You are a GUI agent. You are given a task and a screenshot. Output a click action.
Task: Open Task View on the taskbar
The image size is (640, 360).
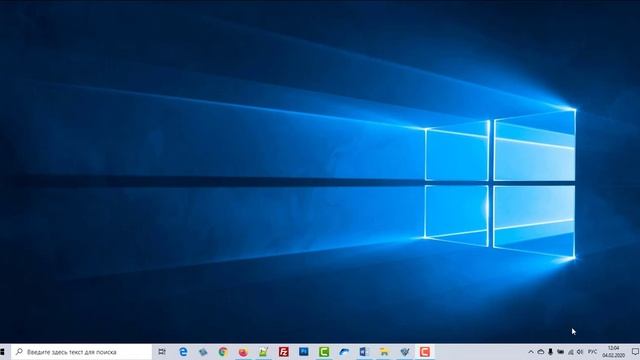162,352
